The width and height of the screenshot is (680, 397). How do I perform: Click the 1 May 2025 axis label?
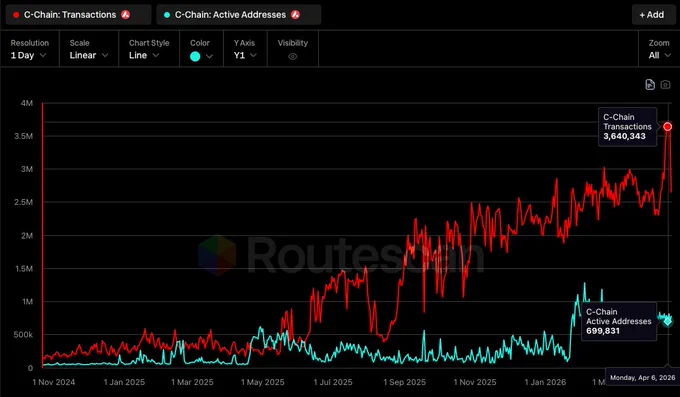point(263,382)
